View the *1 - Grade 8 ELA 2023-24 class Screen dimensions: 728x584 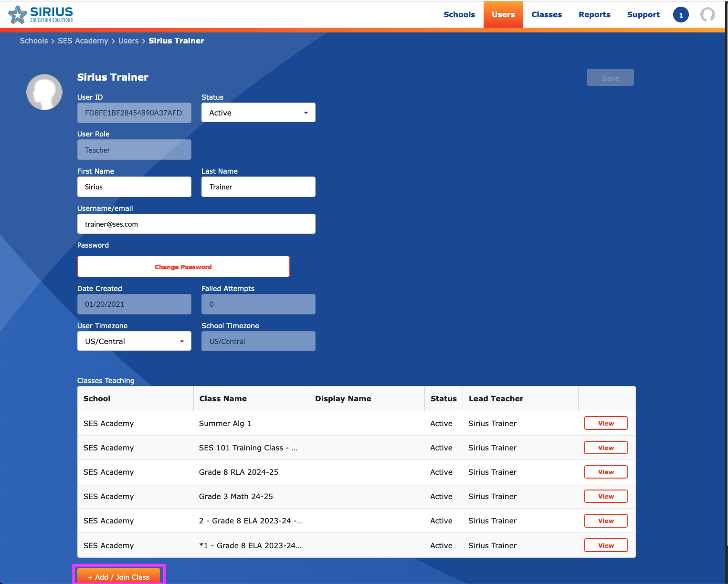pyautogui.click(x=606, y=545)
